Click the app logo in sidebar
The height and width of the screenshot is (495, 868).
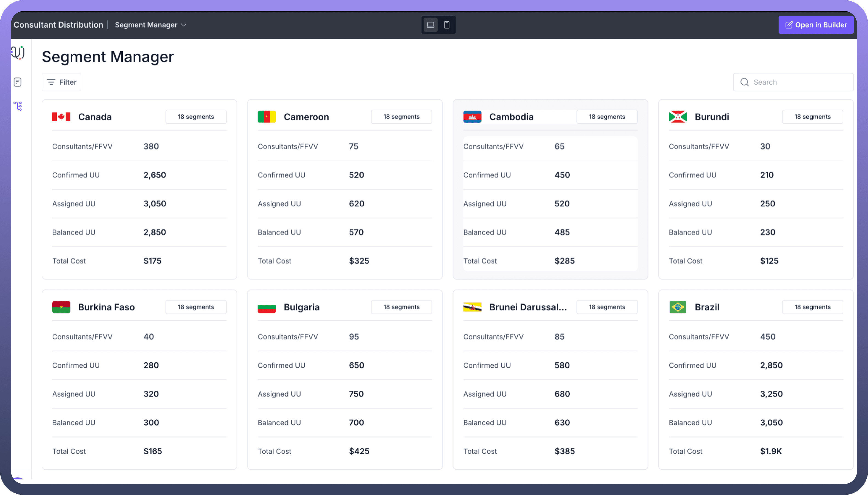tap(18, 53)
